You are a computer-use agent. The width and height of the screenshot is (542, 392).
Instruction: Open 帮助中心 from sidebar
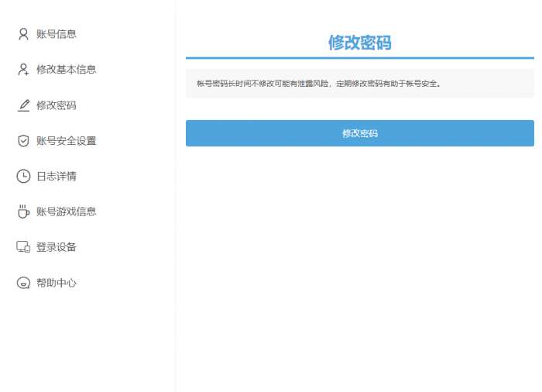[x=57, y=283]
